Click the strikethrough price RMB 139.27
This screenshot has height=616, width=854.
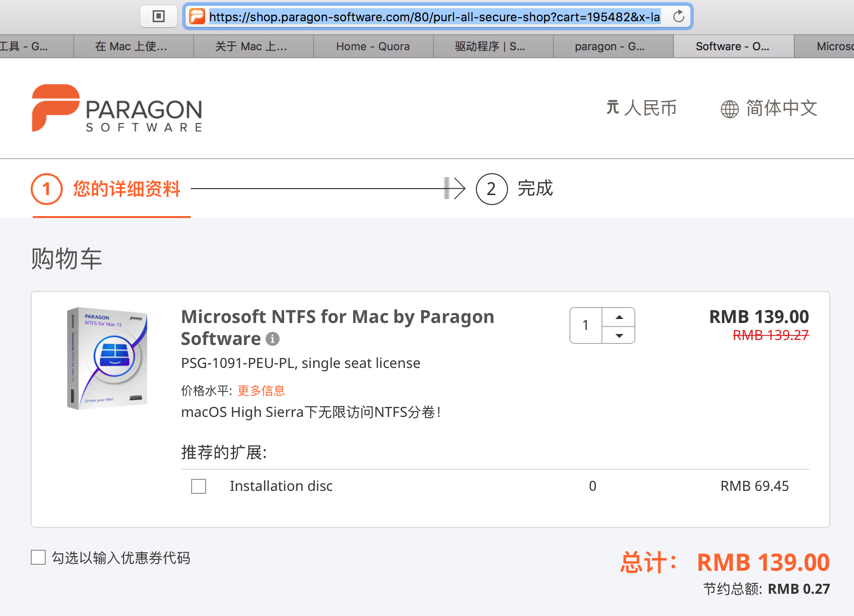(771, 335)
